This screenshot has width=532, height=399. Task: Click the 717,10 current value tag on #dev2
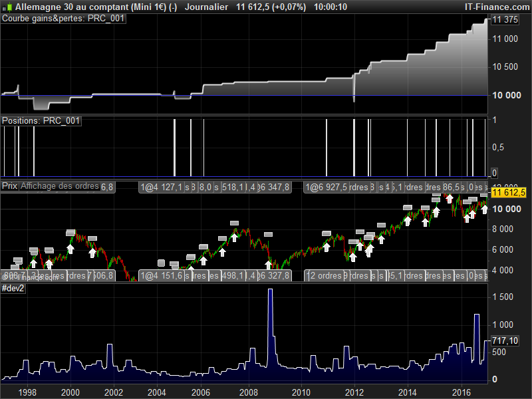pyautogui.click(x=505, y=340)
